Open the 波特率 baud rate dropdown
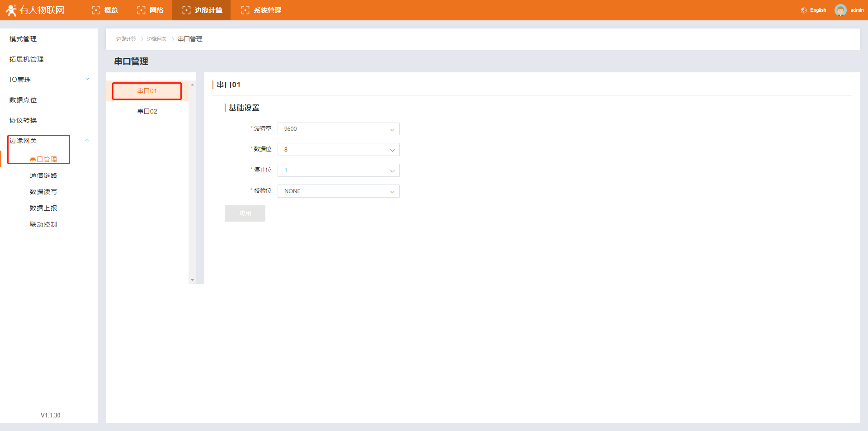Image resolution: width=868 pixels, height=431 pixels. coord(338,129)
